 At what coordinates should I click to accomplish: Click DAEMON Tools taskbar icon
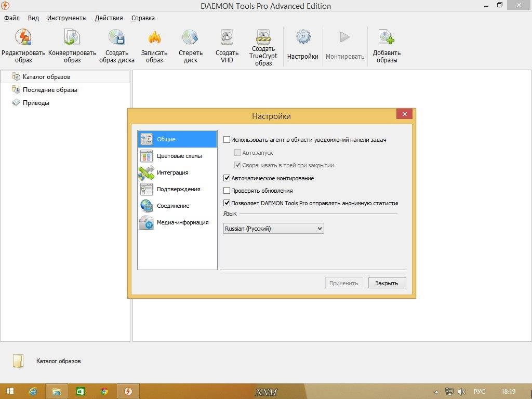point(128,392)
